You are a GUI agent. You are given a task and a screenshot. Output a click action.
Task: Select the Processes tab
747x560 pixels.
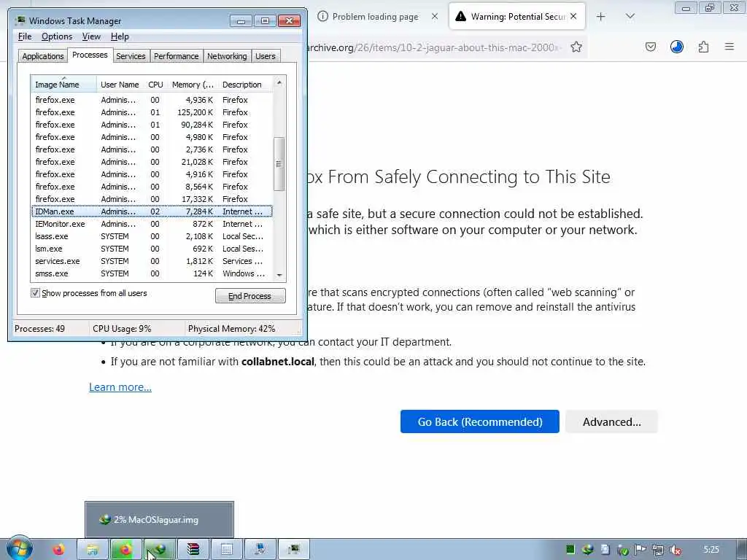[x=90, y=55]
